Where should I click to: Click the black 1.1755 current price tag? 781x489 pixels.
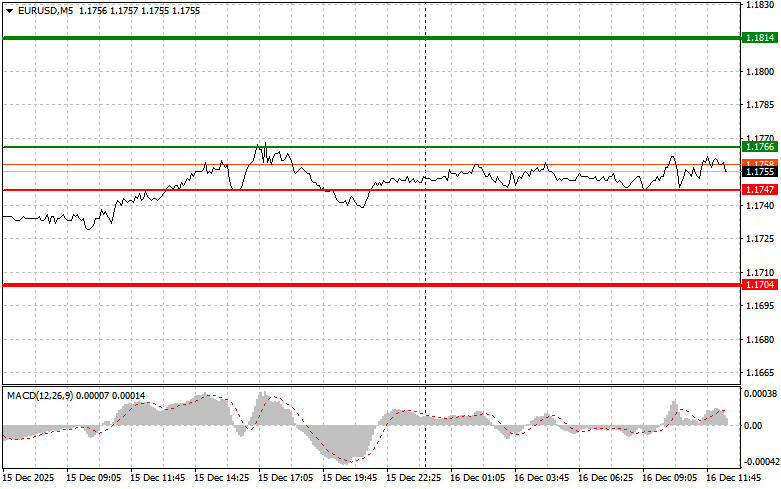(759, 172)
